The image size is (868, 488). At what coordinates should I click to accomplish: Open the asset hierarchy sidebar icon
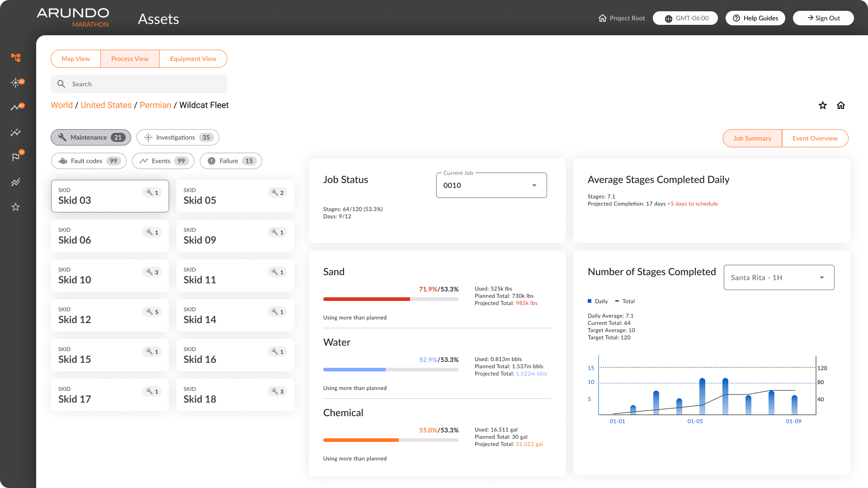pos(16,57)
